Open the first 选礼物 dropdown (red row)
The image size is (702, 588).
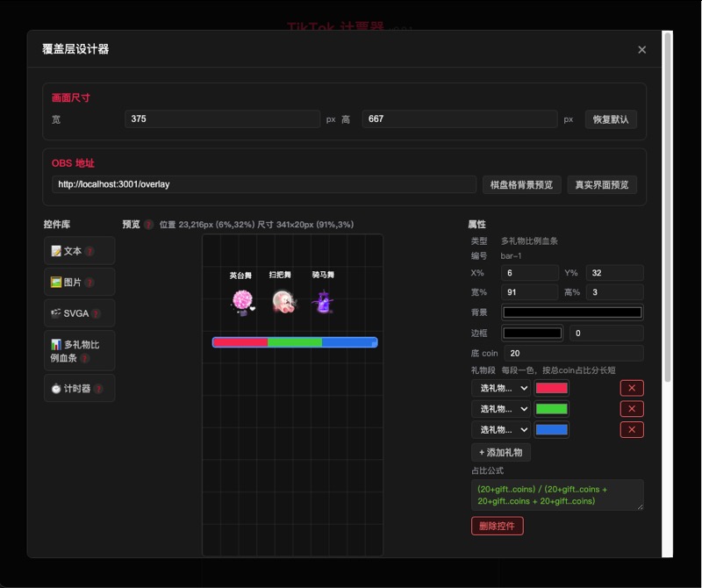501,388
